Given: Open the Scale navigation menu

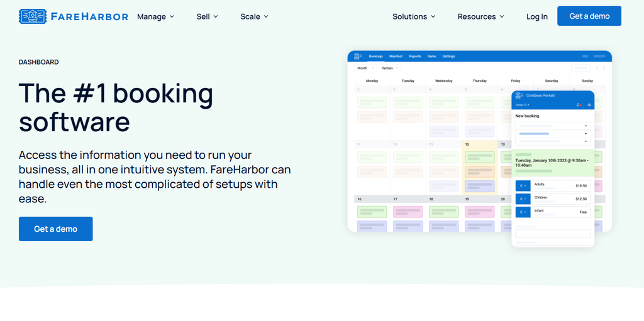Looking at the screenshot, I should click(x=254, y=16).
